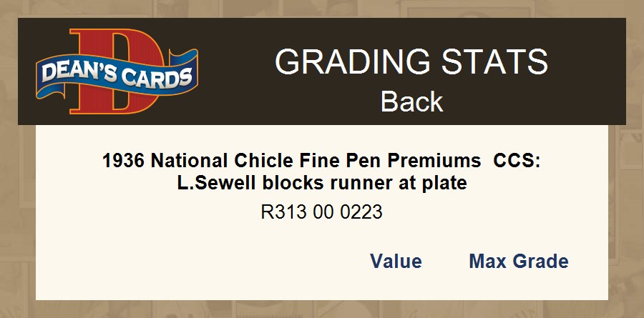Click the catalog number R313 00 0223

click(321, 212)
